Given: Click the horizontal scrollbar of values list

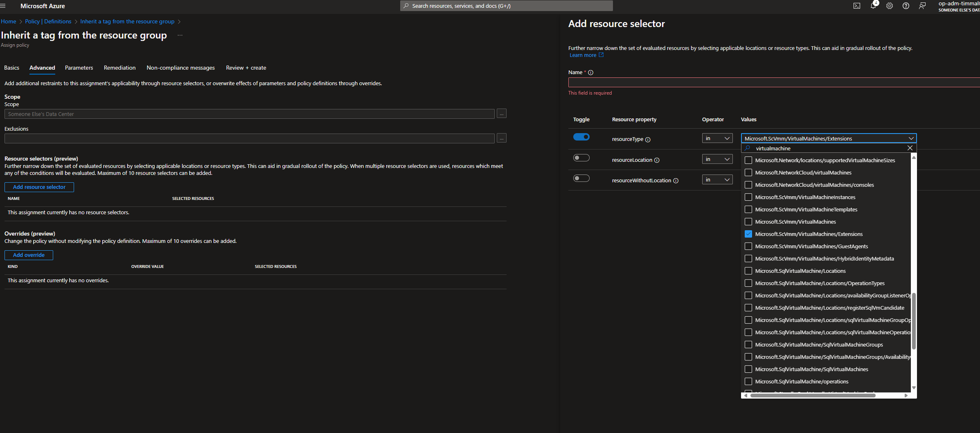Looking at the screenshot, I should (x=812, y=395).
